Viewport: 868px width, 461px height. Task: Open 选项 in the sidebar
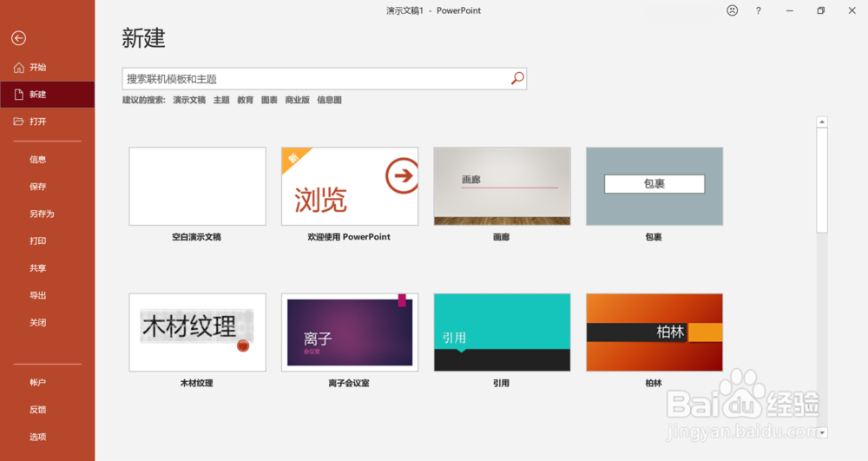pos(37,437)
